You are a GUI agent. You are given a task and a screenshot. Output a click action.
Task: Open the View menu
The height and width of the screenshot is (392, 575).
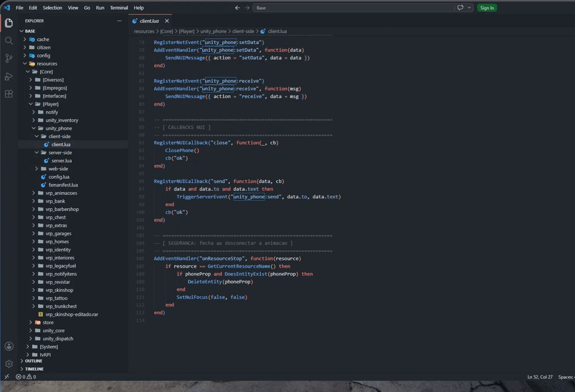tap(73, 8)
